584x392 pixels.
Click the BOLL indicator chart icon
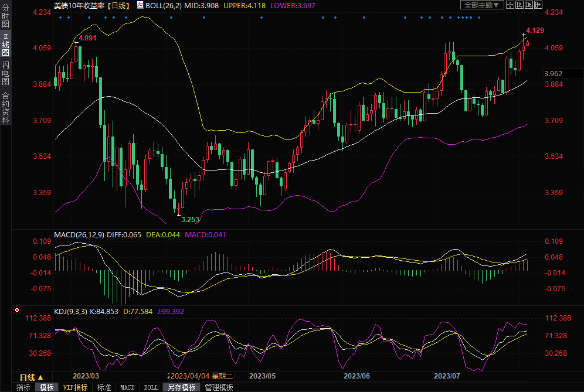tap(140, 5)
